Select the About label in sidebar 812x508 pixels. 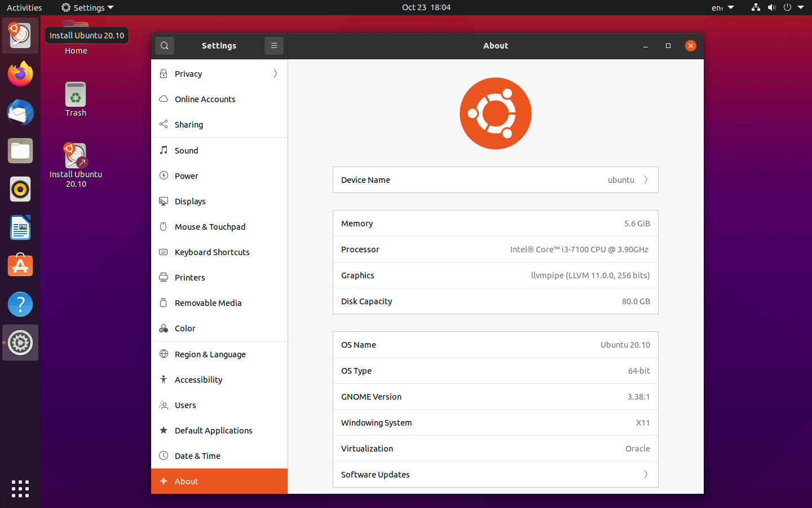pos(187,481)
